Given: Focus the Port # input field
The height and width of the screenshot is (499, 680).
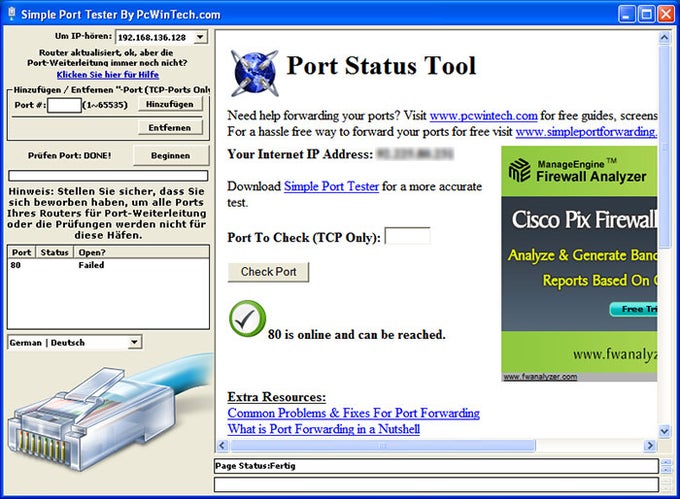Looking at the screenshot, I should pos(64,105).
